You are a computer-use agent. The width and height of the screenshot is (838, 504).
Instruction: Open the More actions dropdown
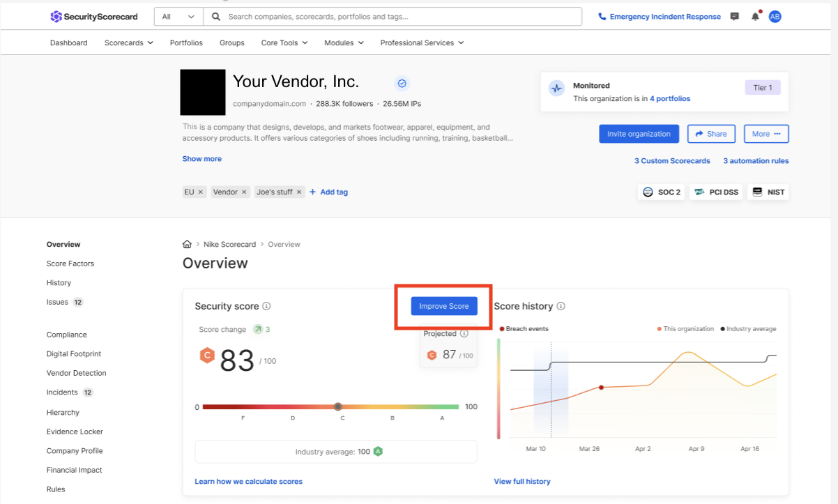[x=765, y=134]
